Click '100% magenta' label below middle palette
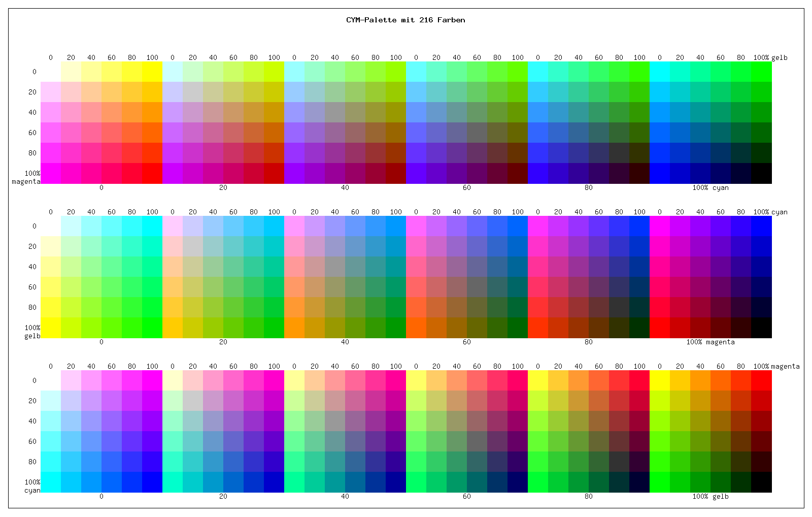The width and height of the screenshot is (812, 517). coord(710,342)
